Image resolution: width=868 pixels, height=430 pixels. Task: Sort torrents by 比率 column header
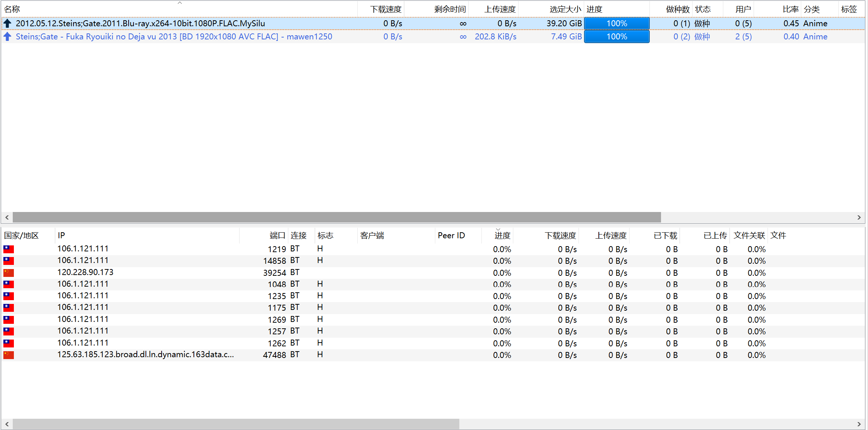point(778,9)
